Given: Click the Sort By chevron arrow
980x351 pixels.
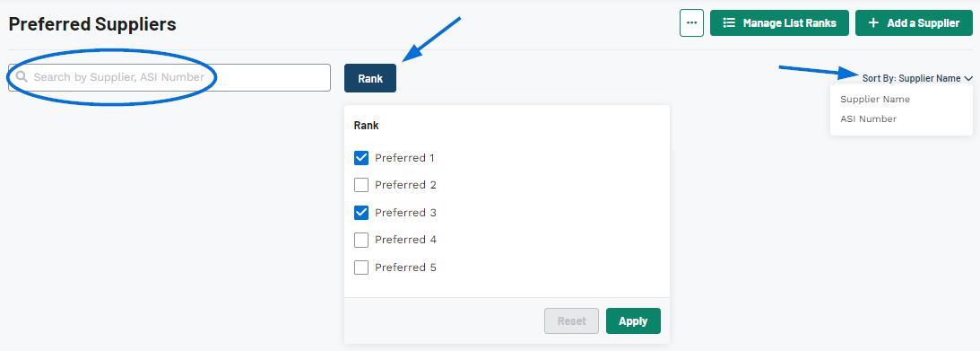Looking at the screenshot, I should coord(968,79).
